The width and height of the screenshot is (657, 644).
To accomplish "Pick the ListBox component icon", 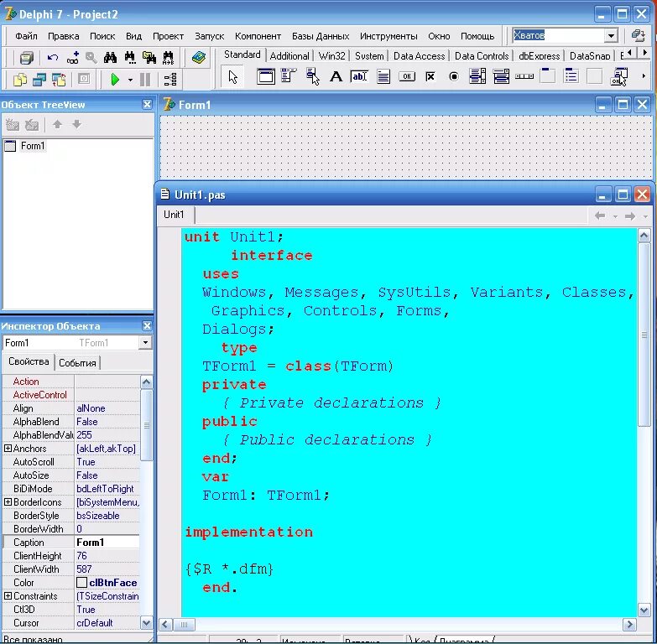I will click(477, 76).
